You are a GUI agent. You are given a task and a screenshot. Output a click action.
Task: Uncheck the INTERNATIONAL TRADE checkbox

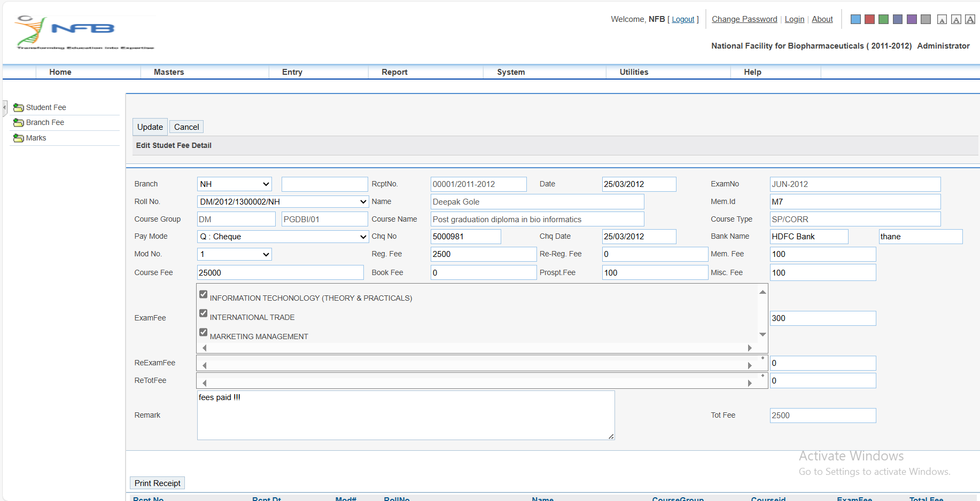click(x=203, y=313)
